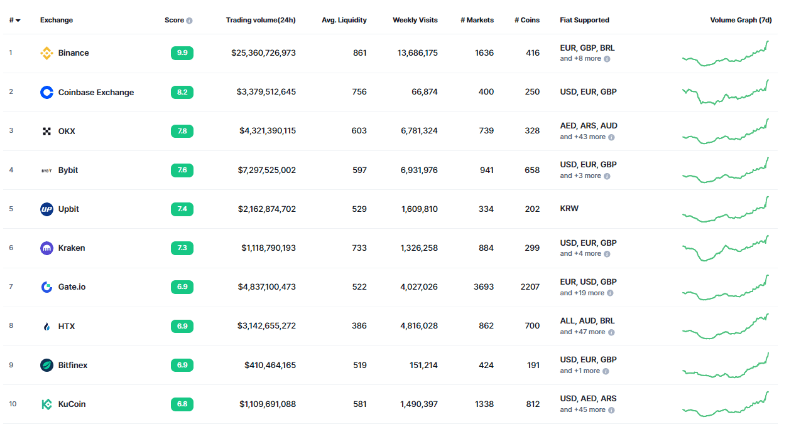Open Kraken's 7d volume graph thumbnail
This screenshot has width=787, height=424.
[725, 248]
